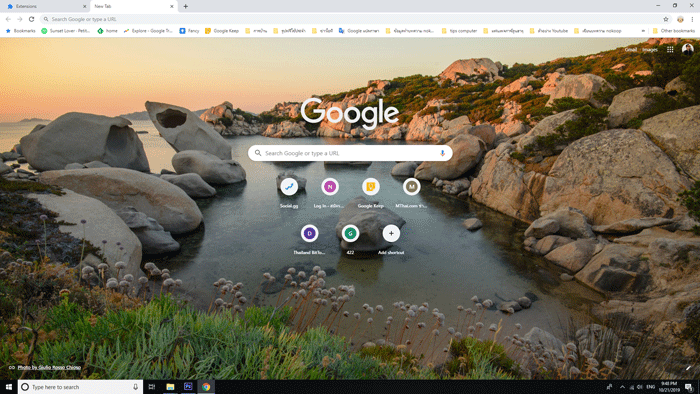
Task: Open the Sunset Lover bookmark
Action: pyautogui.click(x=66, y=31)
